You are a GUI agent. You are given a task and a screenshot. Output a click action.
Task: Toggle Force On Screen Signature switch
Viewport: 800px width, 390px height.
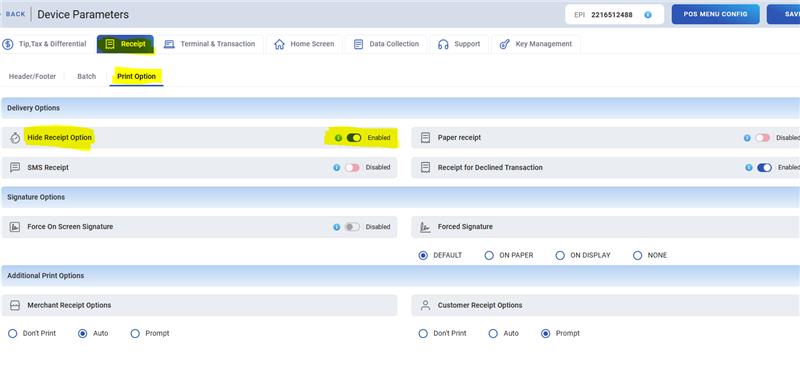[352, 227]
